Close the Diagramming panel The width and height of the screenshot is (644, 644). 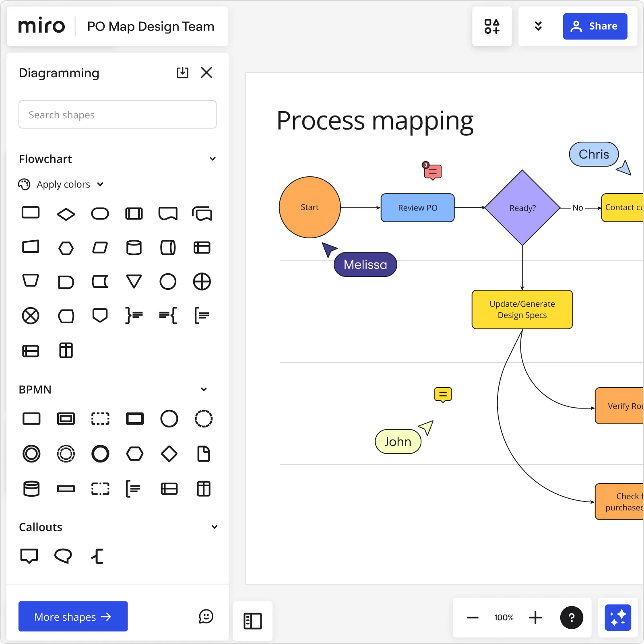coord(206,72)
